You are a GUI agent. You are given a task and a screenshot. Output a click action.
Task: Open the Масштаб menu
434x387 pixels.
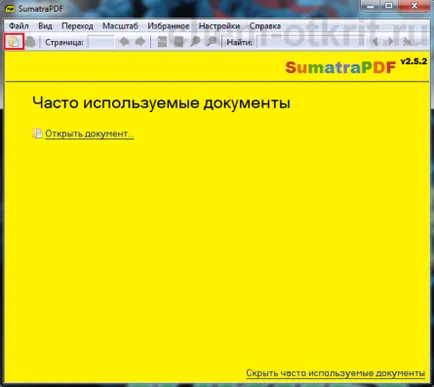click(x=120, y=26)
